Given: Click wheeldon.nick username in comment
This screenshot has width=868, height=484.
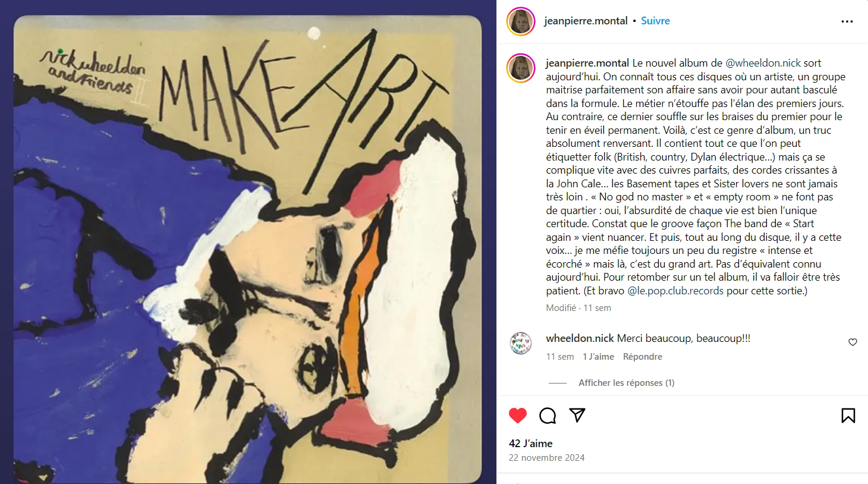Looking at the screenshot, I should click(x=580, y=338).
